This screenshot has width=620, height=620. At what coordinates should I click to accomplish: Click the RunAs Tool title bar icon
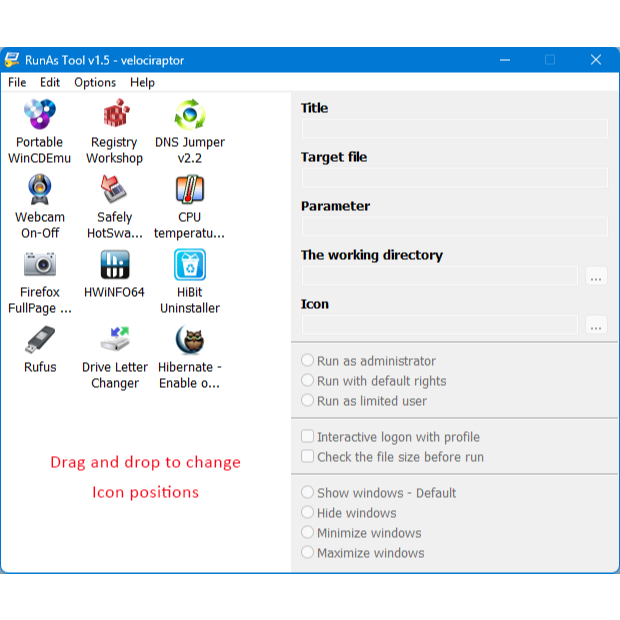click(12, 60)
